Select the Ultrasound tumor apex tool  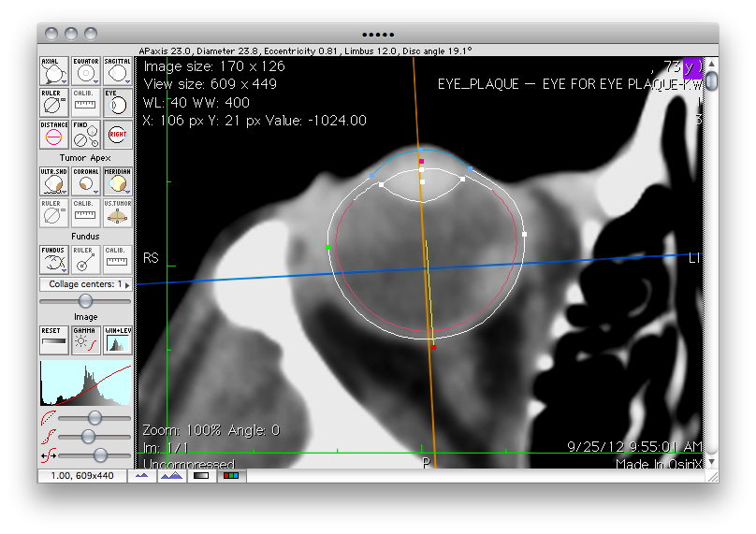click(x=53, y=181)
